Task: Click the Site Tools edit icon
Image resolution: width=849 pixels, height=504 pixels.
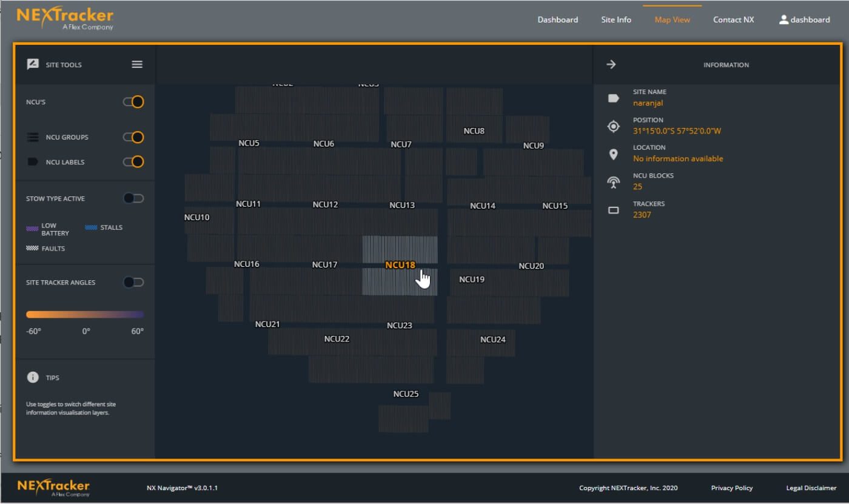Action: point(33,64)
